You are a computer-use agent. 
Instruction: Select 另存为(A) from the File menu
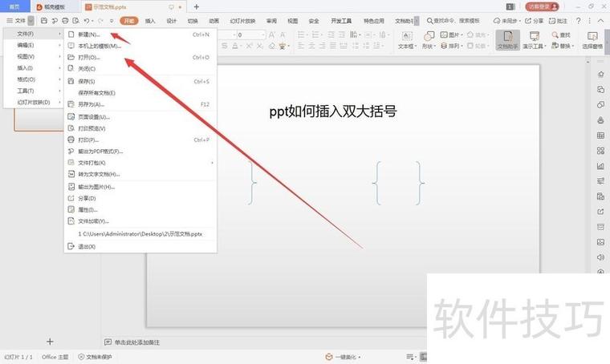[x=140, y=104]
